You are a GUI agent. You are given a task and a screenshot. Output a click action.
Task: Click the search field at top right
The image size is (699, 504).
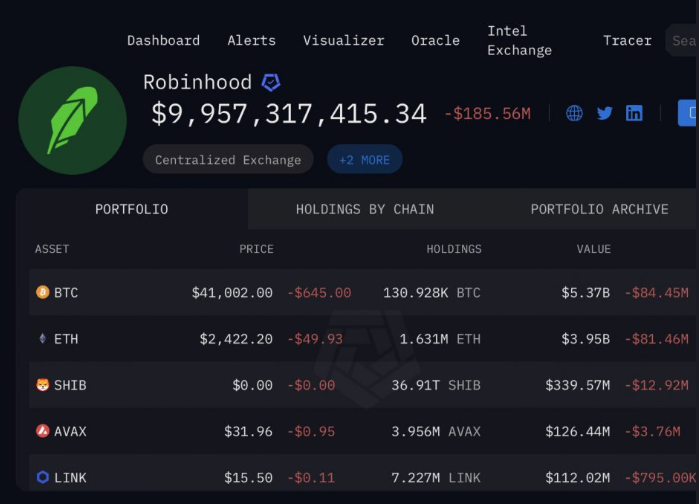coord(682,41)
